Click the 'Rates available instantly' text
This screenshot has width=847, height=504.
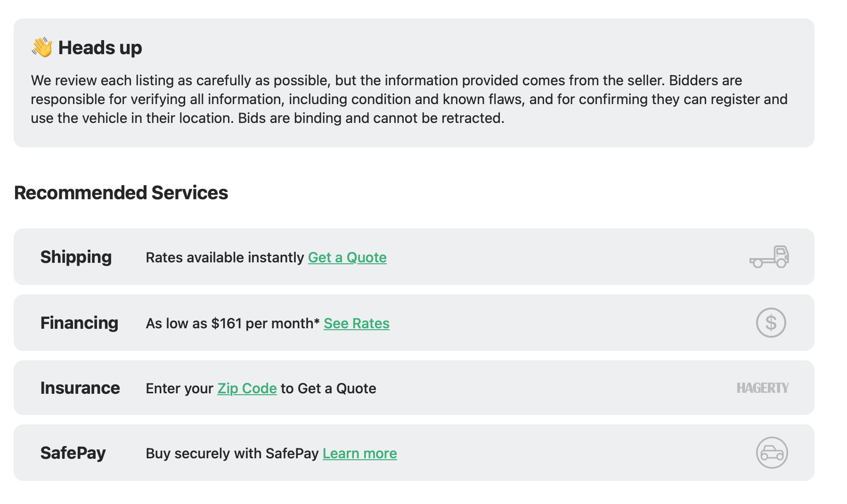(225, 258)
